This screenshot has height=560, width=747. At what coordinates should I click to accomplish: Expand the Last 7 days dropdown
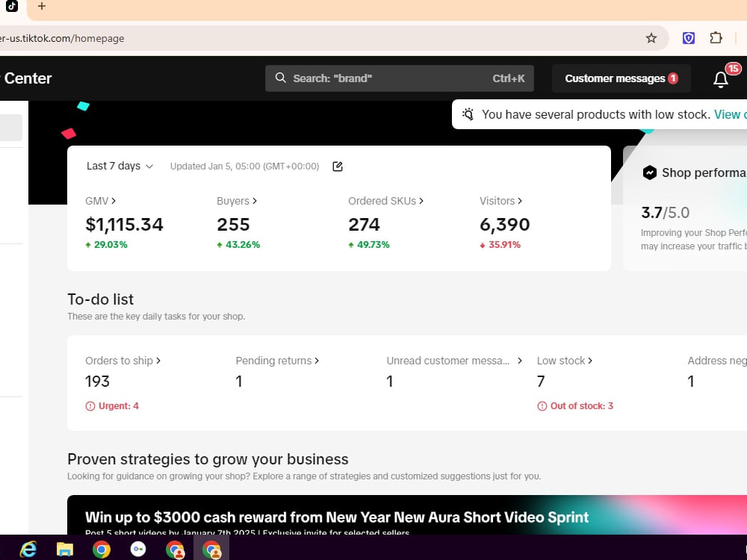coord(120,167)
